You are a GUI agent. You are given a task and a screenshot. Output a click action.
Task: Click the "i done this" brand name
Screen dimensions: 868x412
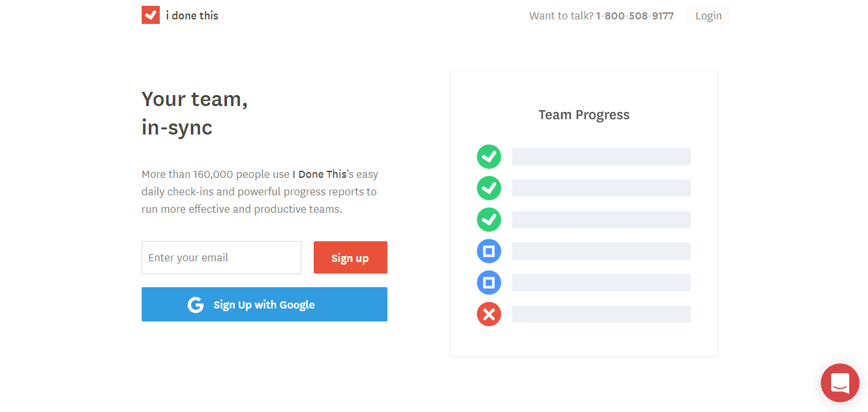coord(192,16)
